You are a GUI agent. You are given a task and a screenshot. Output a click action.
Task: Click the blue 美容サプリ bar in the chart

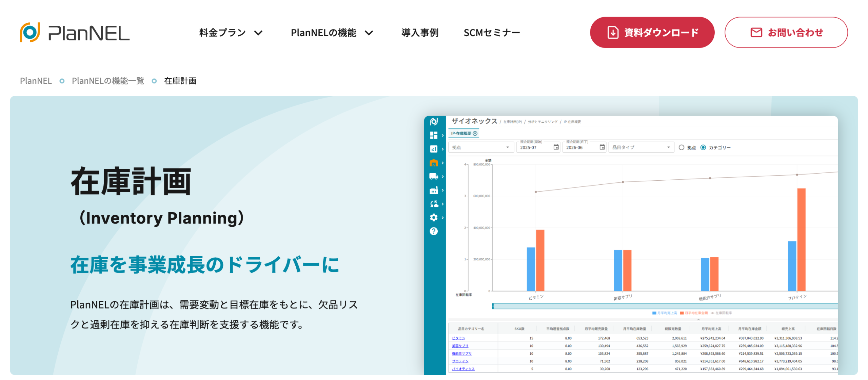coord(618,271)
